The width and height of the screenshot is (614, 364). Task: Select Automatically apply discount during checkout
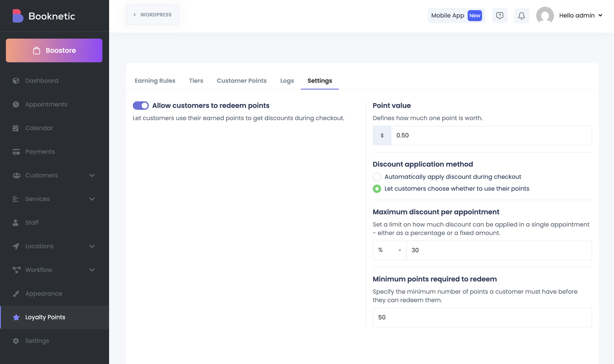point(377,177)
